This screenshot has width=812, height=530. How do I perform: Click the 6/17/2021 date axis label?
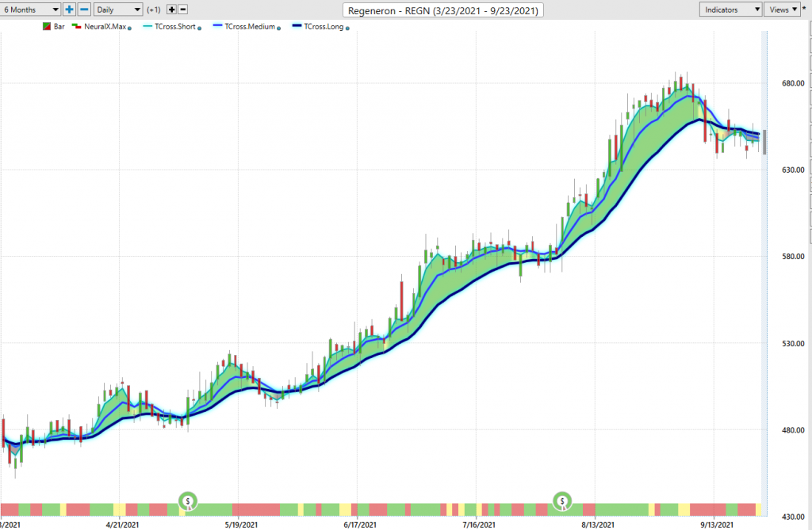pos(360,524)
